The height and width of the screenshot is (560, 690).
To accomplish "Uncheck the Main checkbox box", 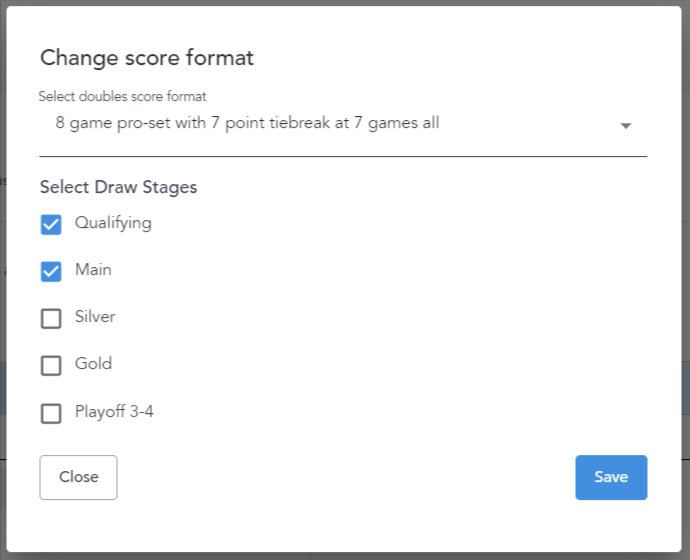I will point(51,271).
